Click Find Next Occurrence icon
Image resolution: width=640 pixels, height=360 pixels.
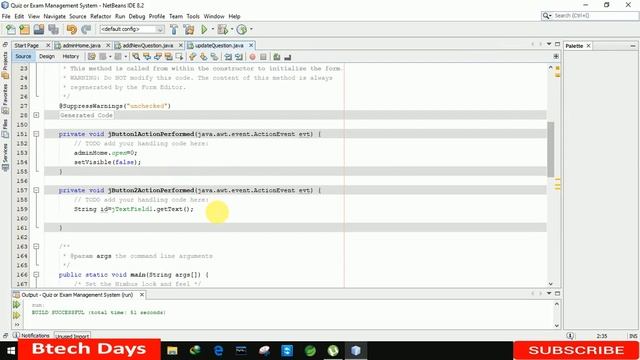click(158, 57)
